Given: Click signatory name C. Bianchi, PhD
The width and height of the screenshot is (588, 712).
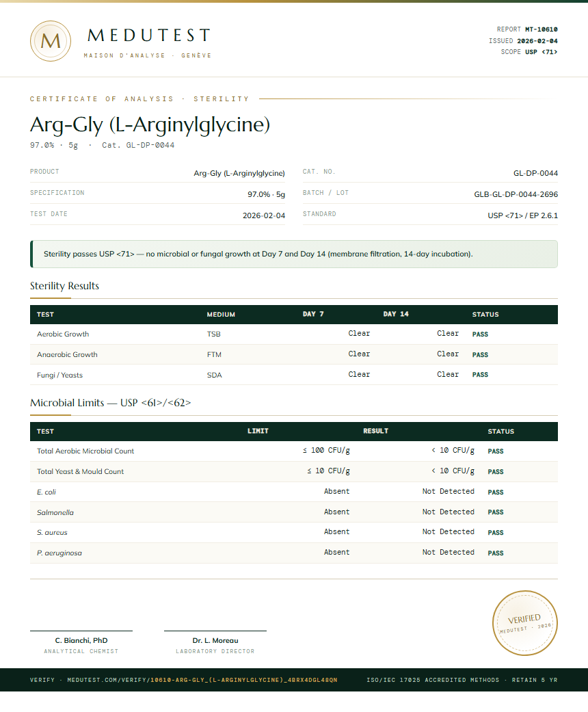Looking at the screenshot, I should coord(81,640).
